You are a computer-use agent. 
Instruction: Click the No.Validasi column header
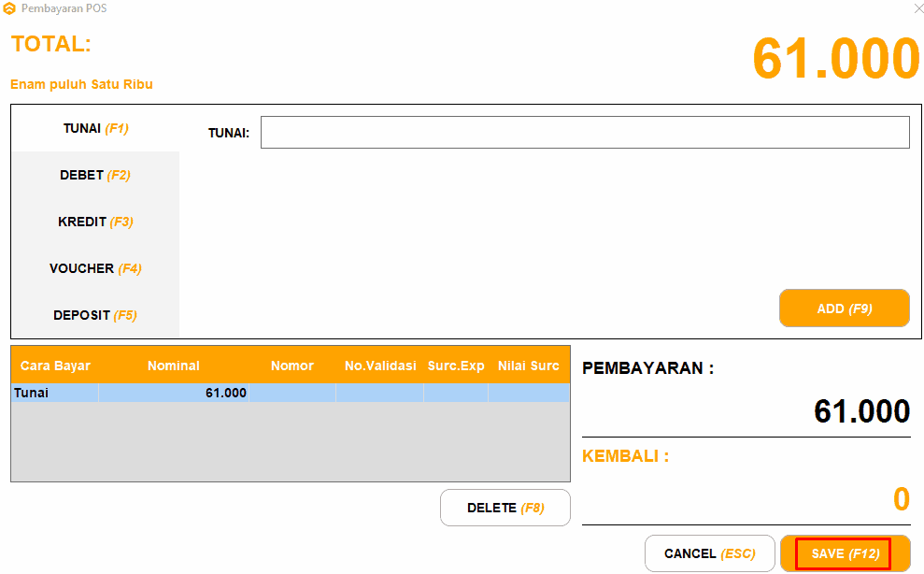pos(380,366)
